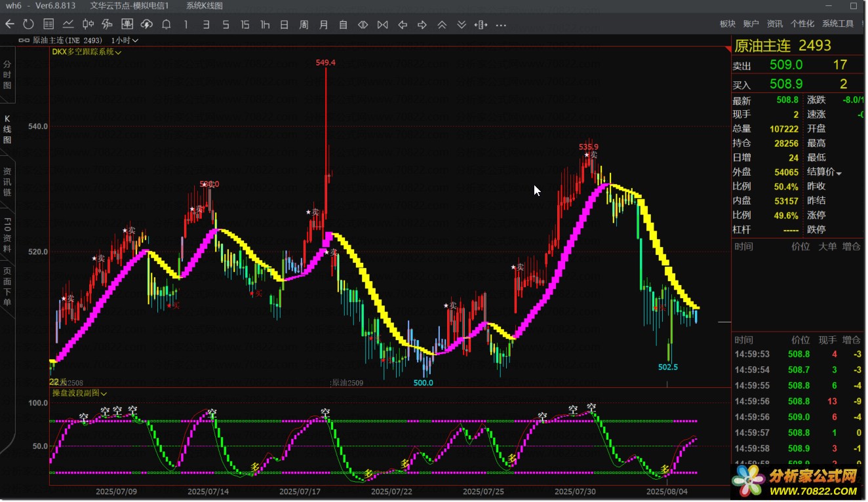Click the double down chevron icon

click(462, 24)
